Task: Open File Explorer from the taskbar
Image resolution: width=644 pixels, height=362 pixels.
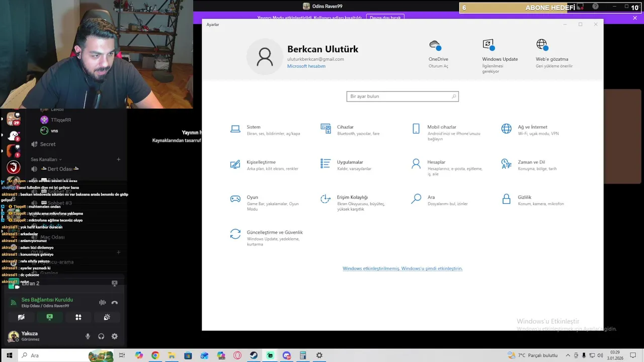Action: [x=172, y=355]
